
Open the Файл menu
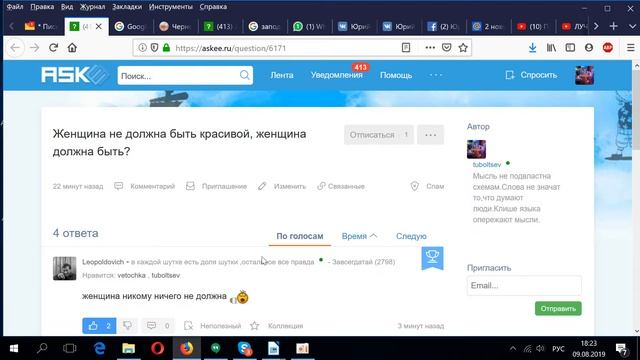[15, 7]
